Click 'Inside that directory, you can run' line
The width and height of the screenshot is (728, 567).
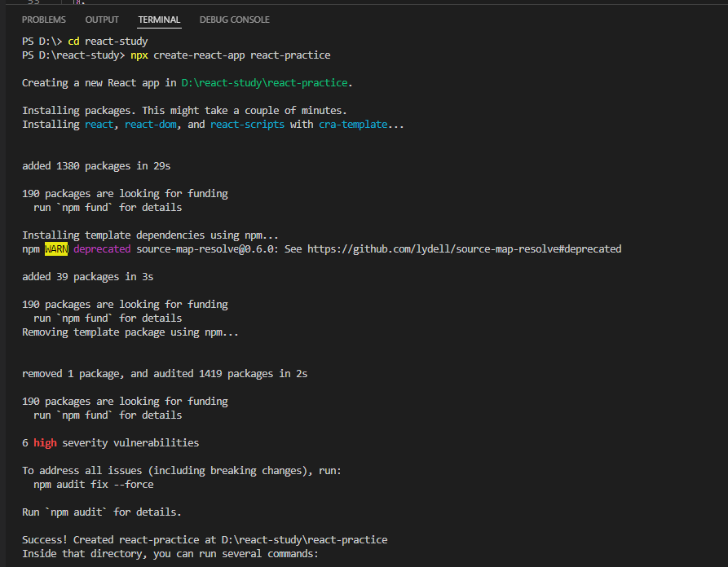170,554
